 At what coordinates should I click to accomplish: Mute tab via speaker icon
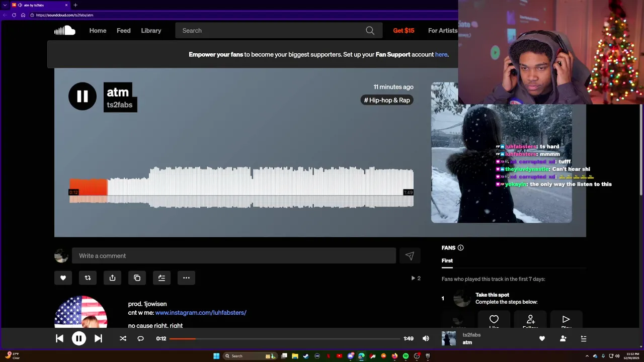[x=20, y=5]
